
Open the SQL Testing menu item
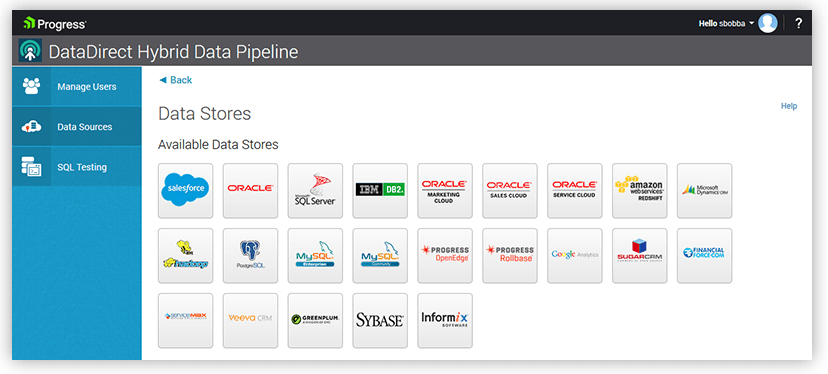pyautogui.click(x=77, y=167)
